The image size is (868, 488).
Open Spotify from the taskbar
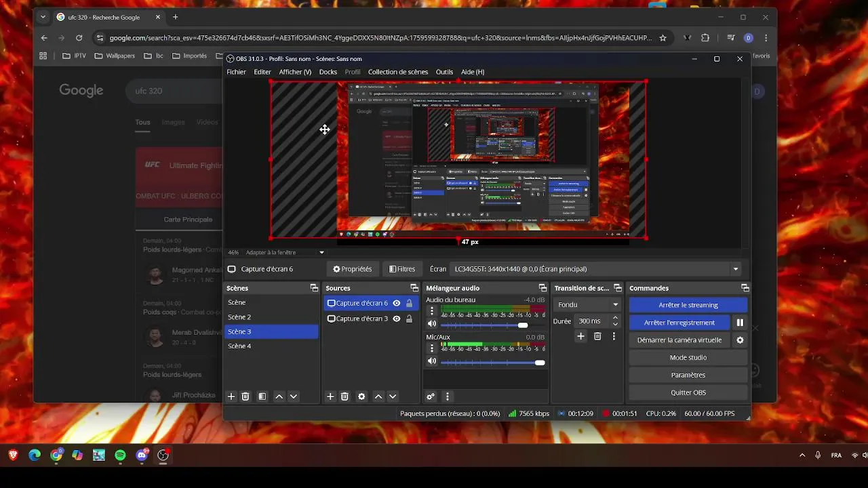pyautogui.click(x=120, y=455)
